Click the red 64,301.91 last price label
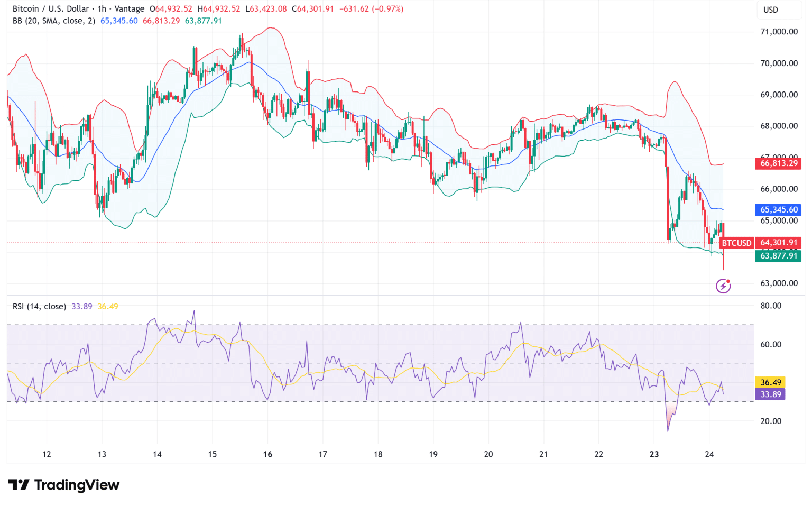 [x=778, y=243]
